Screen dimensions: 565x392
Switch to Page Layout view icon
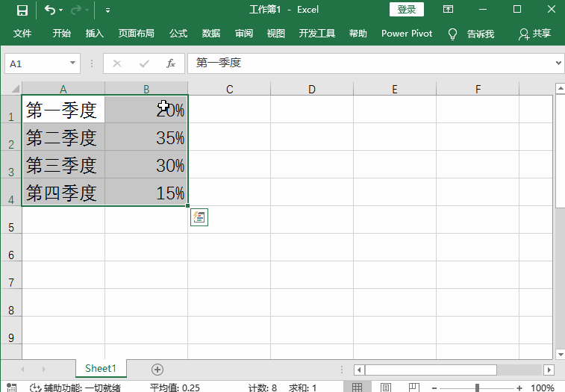[386, 388]
